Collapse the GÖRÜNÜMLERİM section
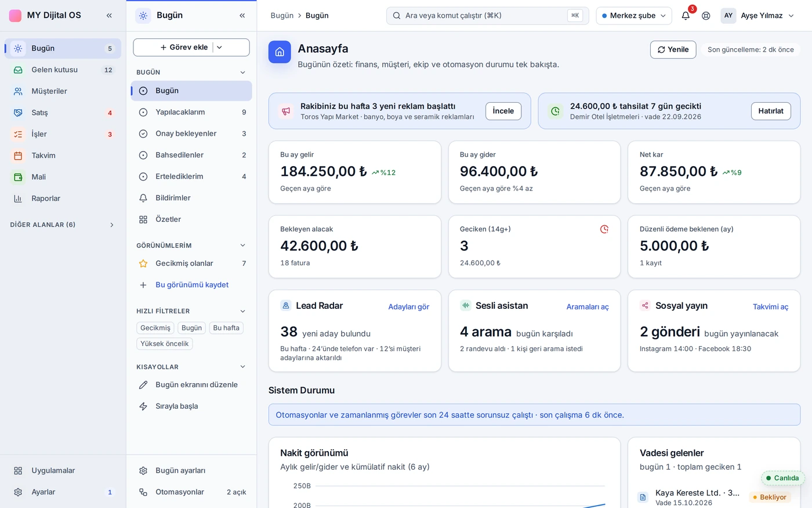The height and width of the screenshot is (508, 812). click(242, 246)
